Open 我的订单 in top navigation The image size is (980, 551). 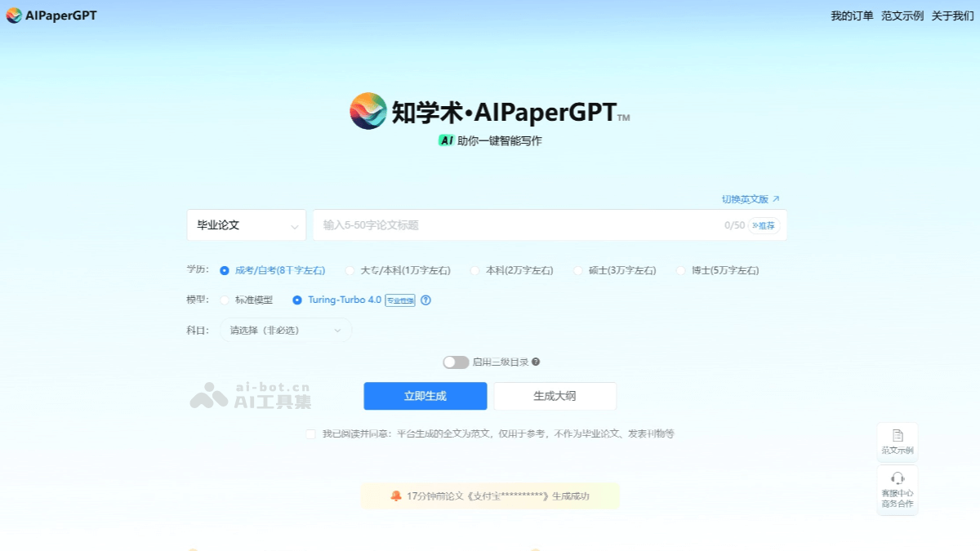click(852, 16)
